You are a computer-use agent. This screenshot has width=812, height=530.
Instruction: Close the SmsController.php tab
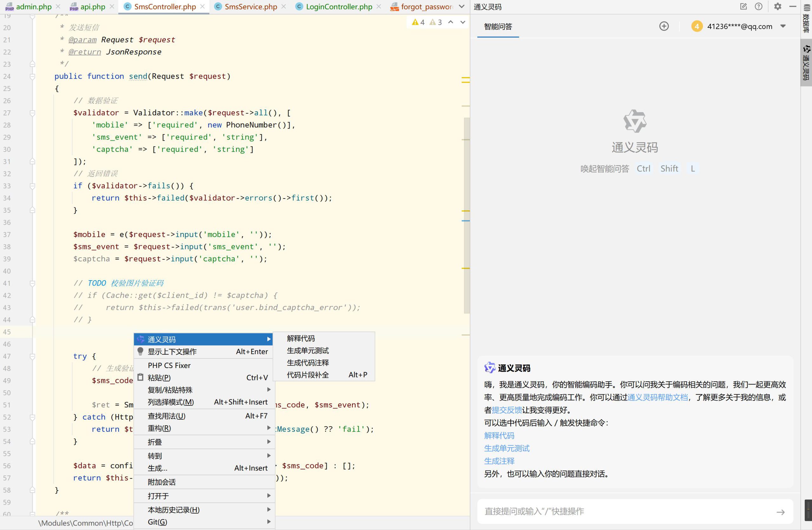click(x=203, y=6)
